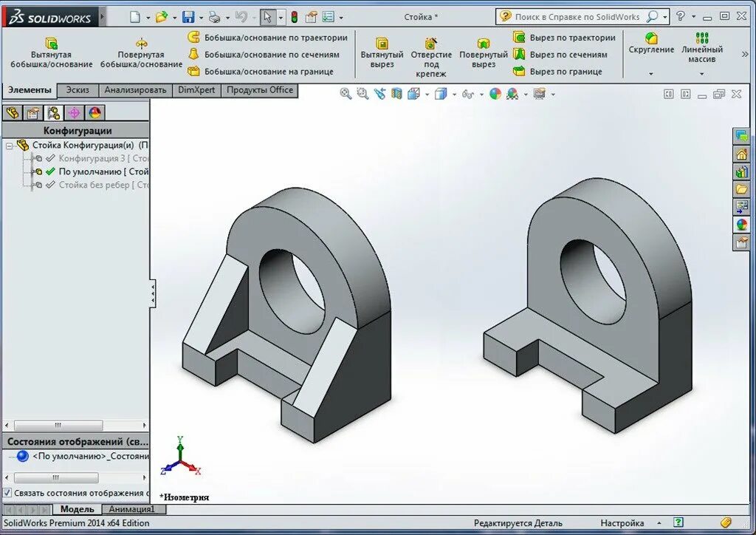This screenshot has height=535, width=756.
Task: Open Appearances task pane color ball icon
Action: [741, 225]
